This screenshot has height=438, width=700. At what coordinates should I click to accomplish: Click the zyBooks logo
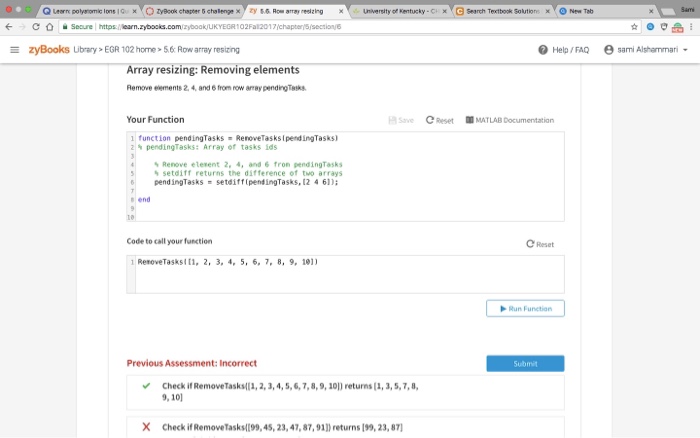[x=49, y=50]
